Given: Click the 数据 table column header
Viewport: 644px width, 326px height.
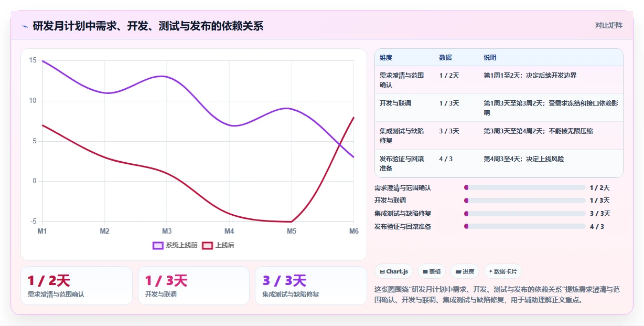Looking at the screenshot, I should pos(445,58).
